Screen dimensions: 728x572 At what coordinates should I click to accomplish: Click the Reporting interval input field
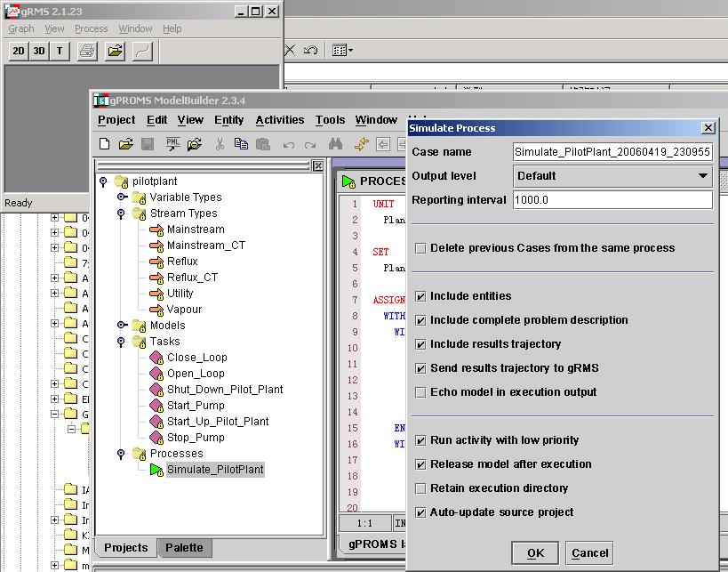612,200
